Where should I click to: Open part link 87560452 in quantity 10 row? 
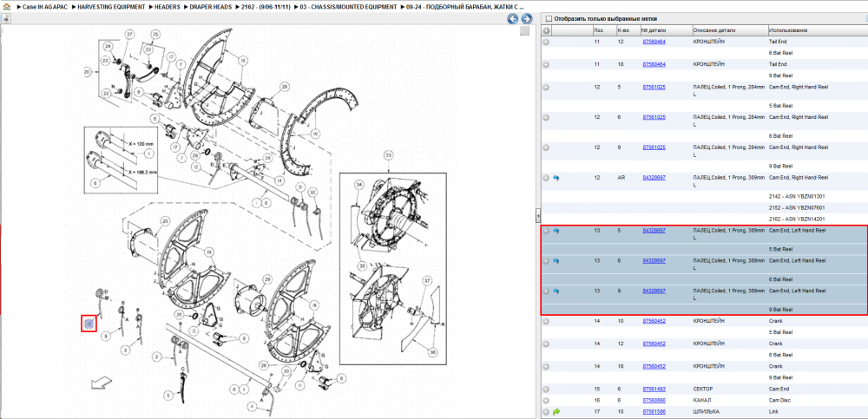(654, 320)
